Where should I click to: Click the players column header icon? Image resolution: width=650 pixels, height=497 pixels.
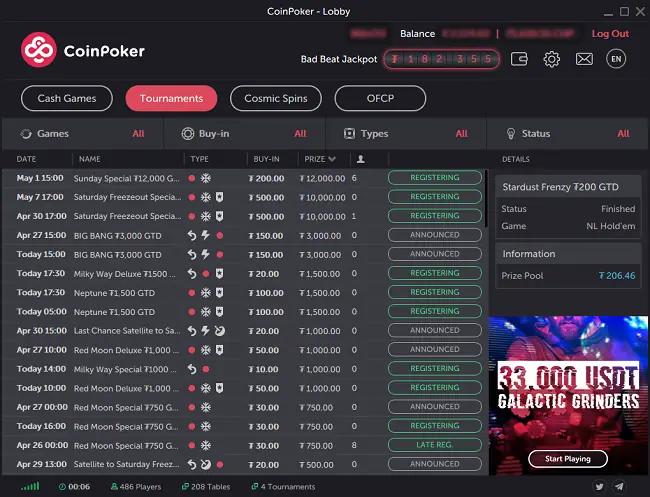click(361, 159)
